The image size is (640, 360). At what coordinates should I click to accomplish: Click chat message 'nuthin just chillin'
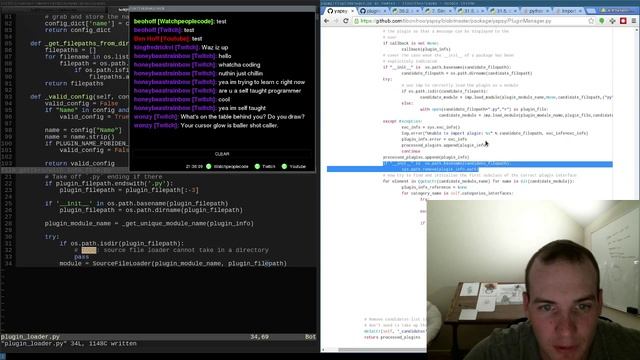point(240,73)
